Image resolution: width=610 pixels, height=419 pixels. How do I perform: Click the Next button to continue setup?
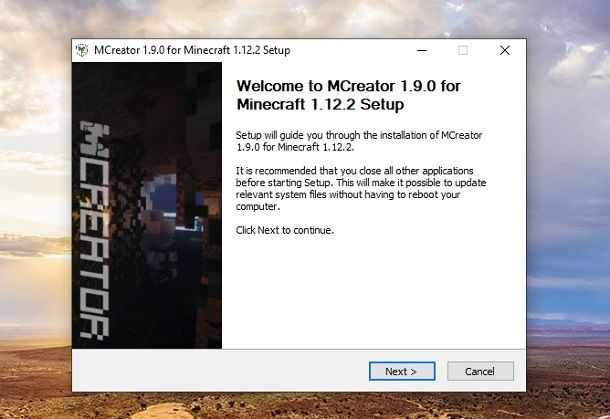click(402, 371)
